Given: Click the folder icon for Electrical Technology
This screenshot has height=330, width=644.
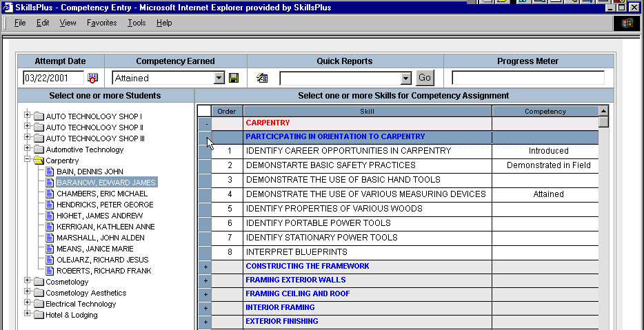Looking at the screenshot, I should [39, 304].
